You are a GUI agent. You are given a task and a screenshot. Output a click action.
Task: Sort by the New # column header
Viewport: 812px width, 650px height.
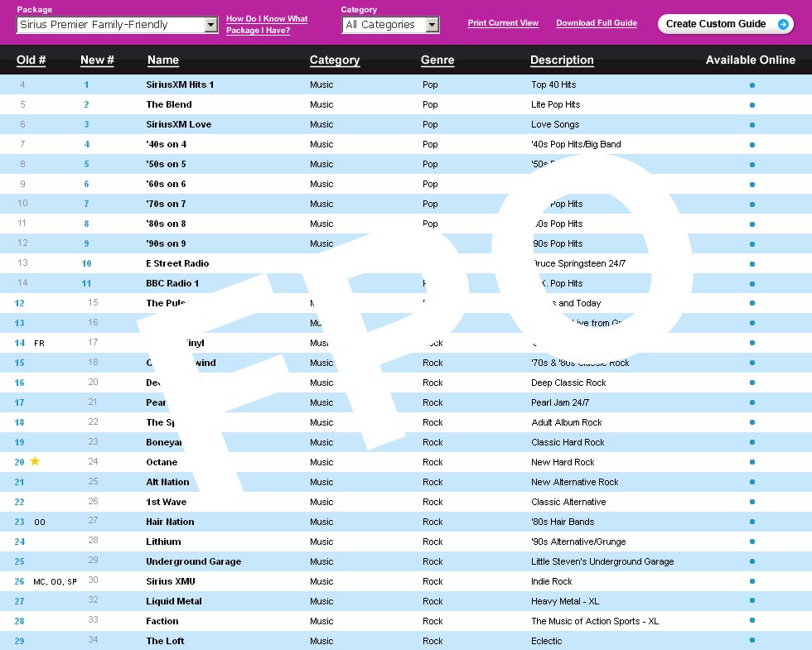[x=97, y=60]
